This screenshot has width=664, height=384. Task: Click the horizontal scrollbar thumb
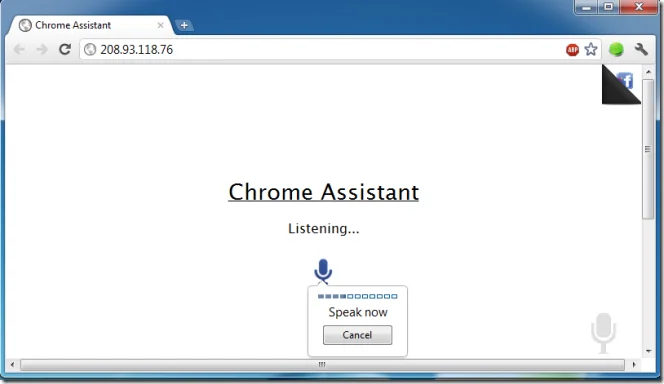[x=322, y=365]
